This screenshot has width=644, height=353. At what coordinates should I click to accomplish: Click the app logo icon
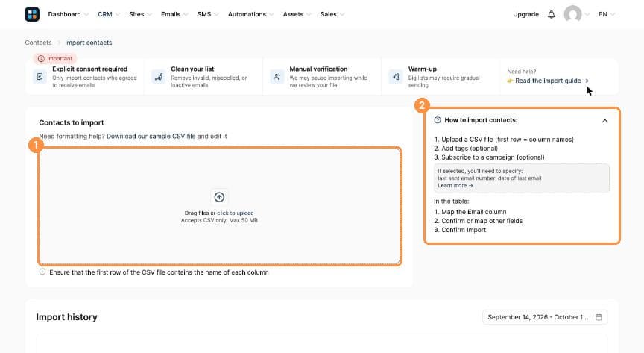pyautogui.click(x=32, y=14)
